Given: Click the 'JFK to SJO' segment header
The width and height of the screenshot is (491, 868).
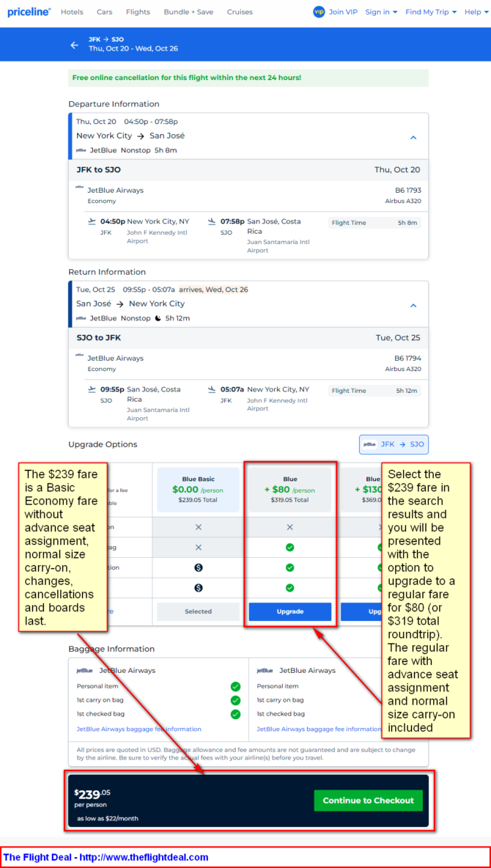Looking at the screenshot, I should coord(248,170).
